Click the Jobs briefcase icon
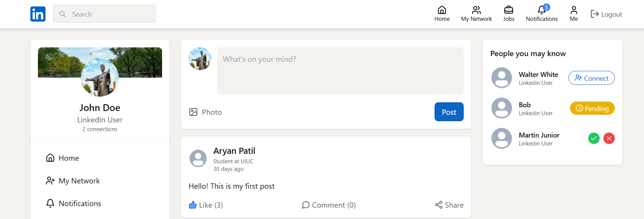 (508, 11)
